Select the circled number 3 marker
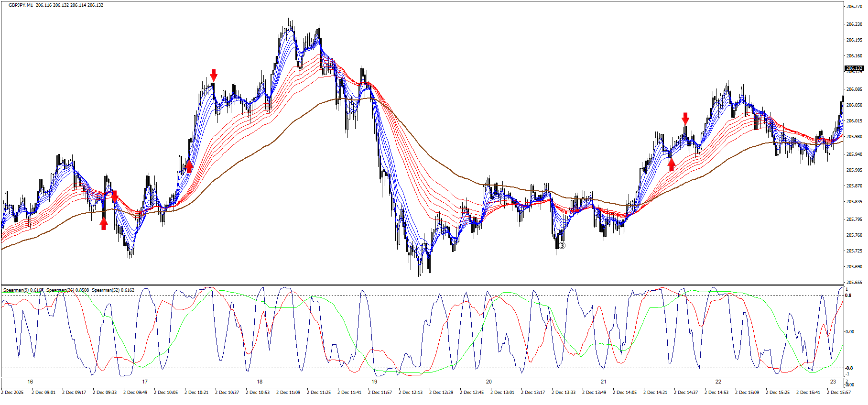This screenshot has height=405, width=868. coord(562,245)
